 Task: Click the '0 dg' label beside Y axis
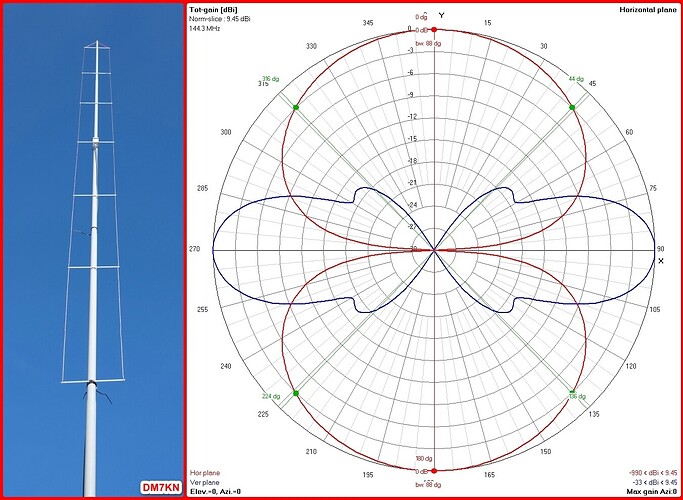point(421,17)
